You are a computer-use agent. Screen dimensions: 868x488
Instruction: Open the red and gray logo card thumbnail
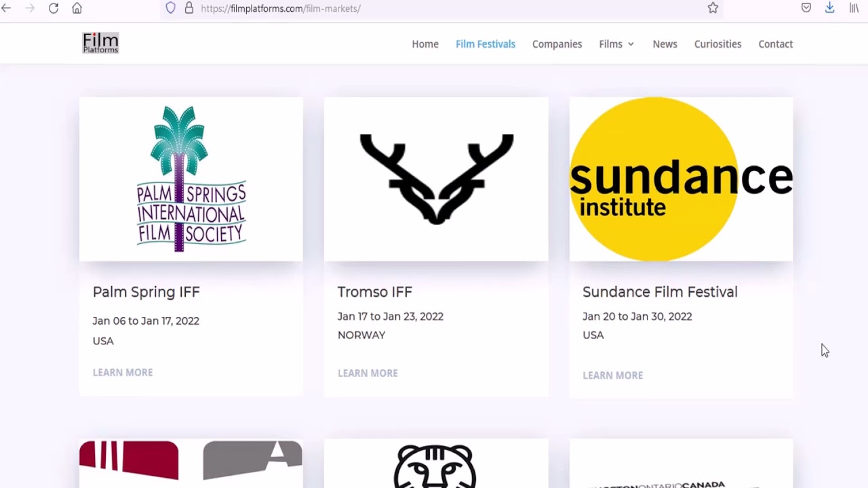point(191,464)
